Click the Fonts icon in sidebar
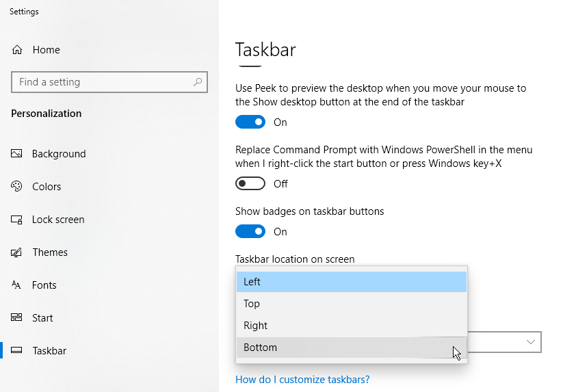This screenshot has width=576, height=392. (x=16, y=285)
